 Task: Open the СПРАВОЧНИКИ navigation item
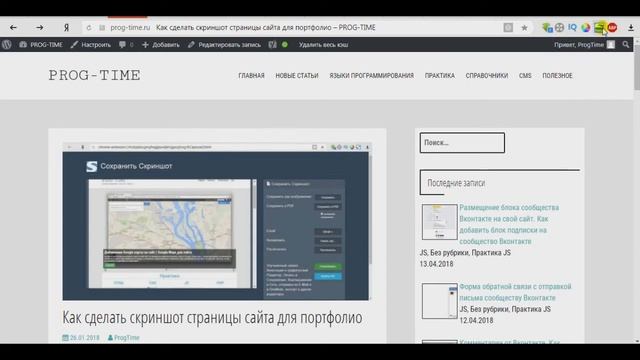[x=487, y=76]
